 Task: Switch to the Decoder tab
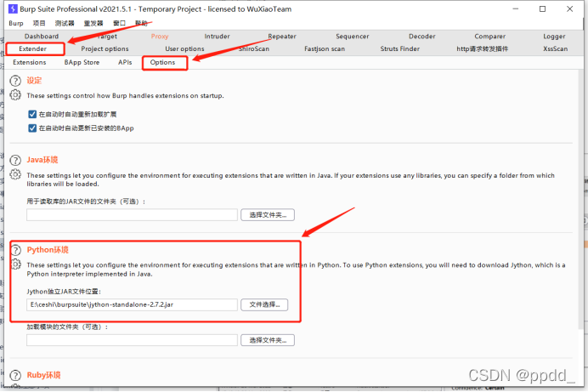tap(422, 37)
